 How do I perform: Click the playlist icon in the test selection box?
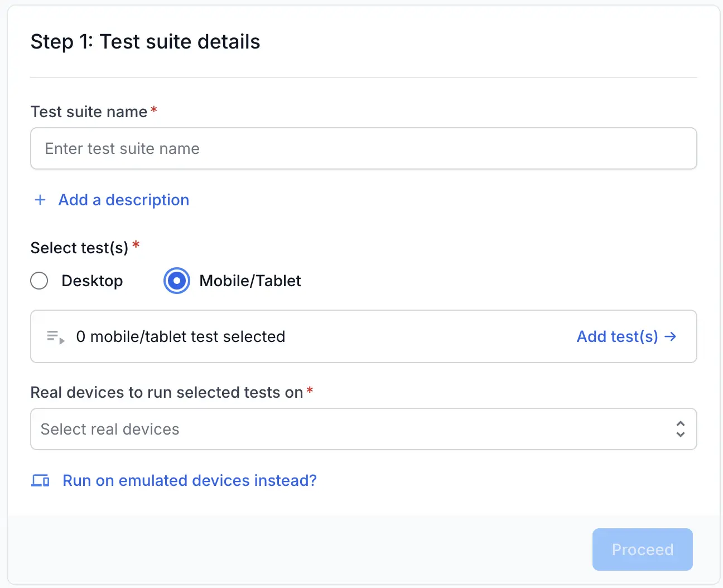(55, 337)
